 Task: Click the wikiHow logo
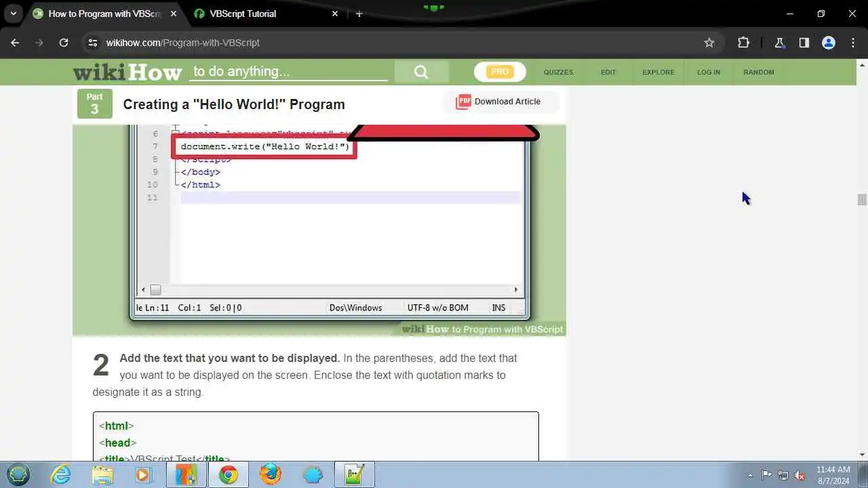point(127,72)
